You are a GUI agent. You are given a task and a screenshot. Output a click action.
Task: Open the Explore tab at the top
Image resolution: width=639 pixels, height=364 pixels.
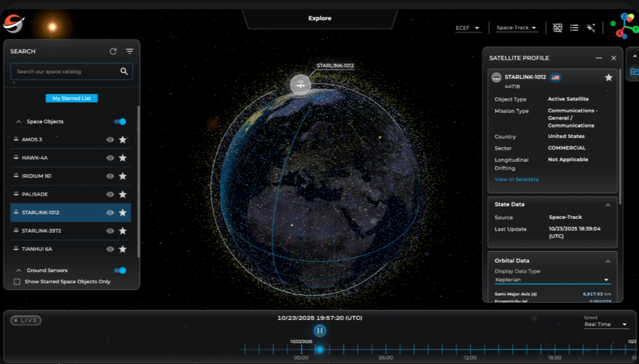coord(320,18)
